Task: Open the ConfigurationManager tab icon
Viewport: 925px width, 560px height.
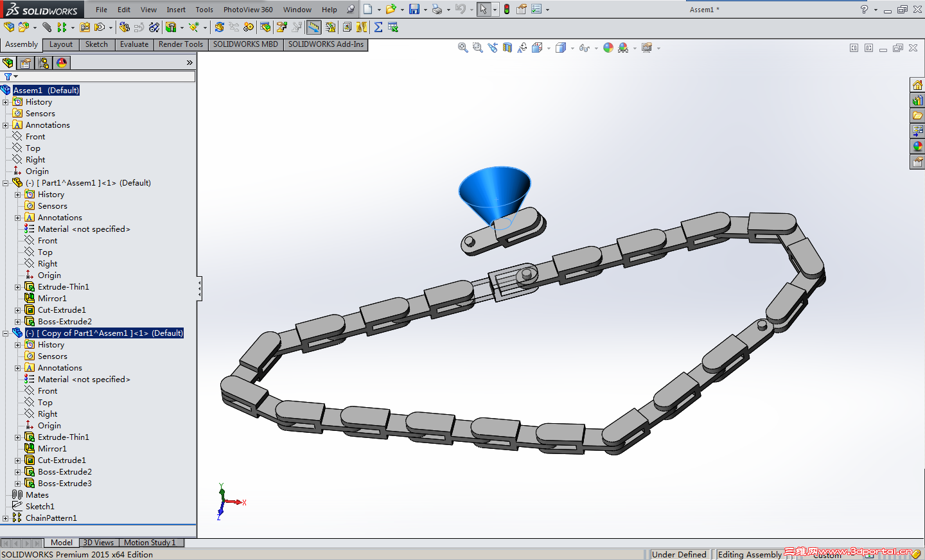Action: [x=44, y=62]
